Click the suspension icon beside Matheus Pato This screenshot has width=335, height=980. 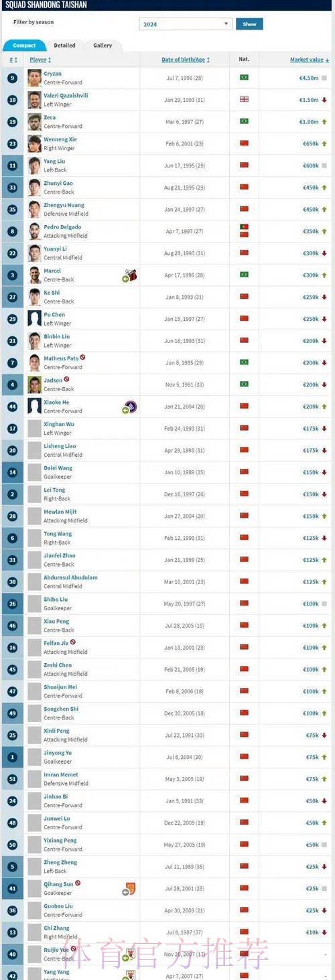point(82,358)
